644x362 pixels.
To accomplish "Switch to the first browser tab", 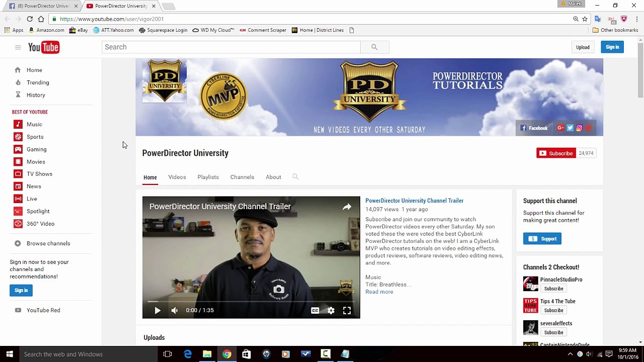I will [42, 6].
